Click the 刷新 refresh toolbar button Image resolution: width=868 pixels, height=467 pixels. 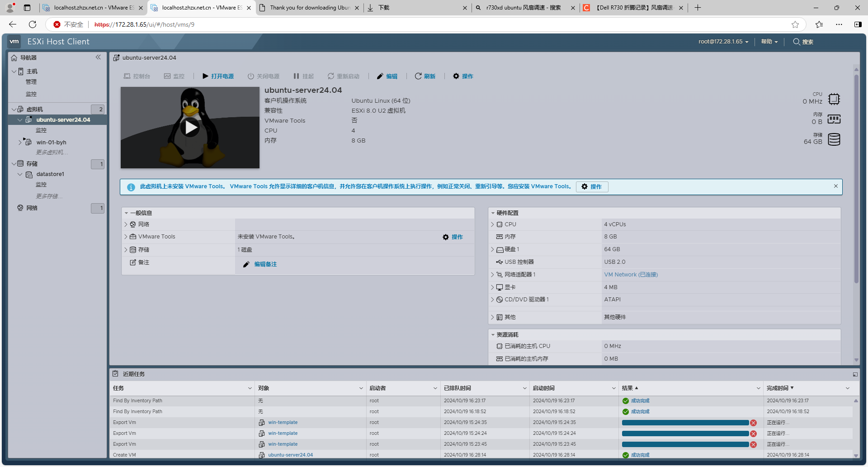[x=425, y=76]
